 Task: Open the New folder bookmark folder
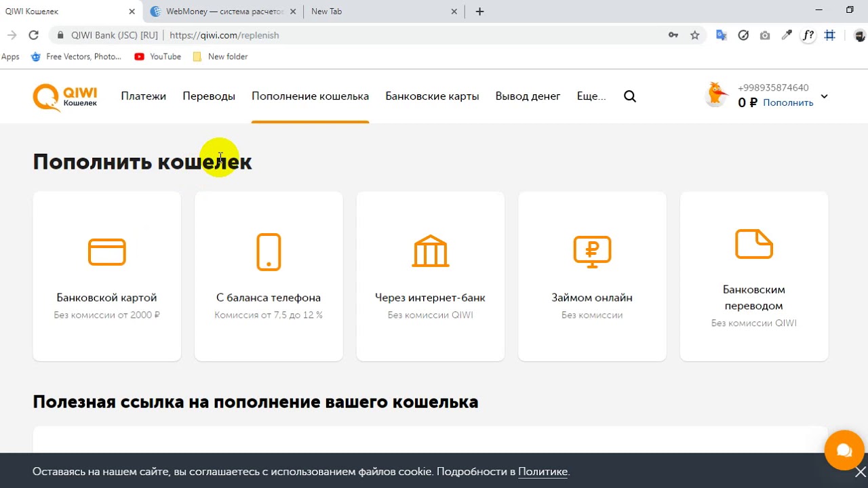pos(220,57)
